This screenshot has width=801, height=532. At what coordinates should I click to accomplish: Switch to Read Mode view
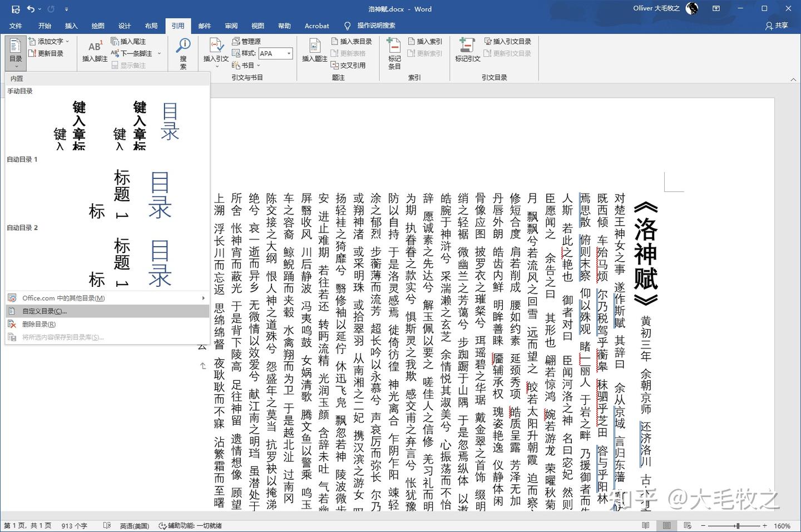pos(645,525)
